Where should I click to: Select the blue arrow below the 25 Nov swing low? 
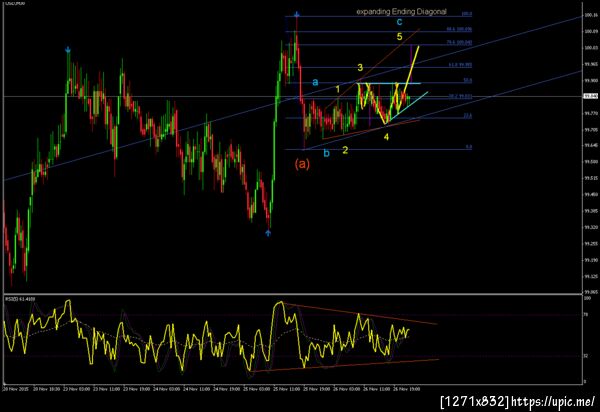268,233
